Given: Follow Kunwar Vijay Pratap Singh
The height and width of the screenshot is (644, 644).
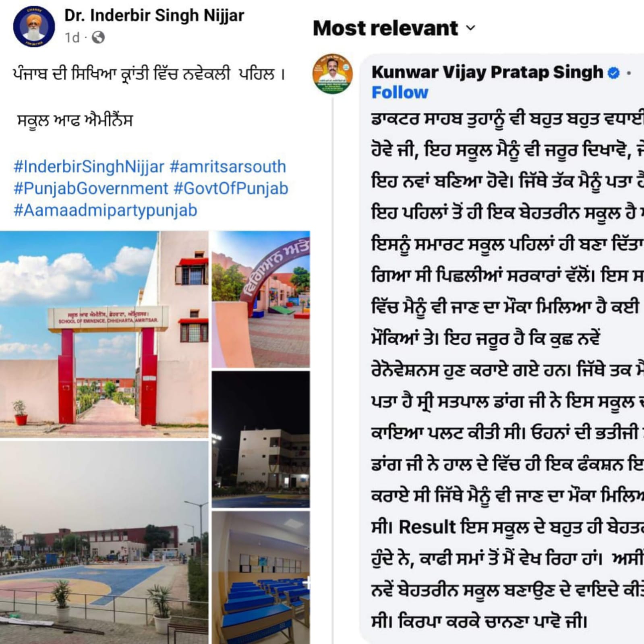Looking at the screenshot, I should click(400, 93).
